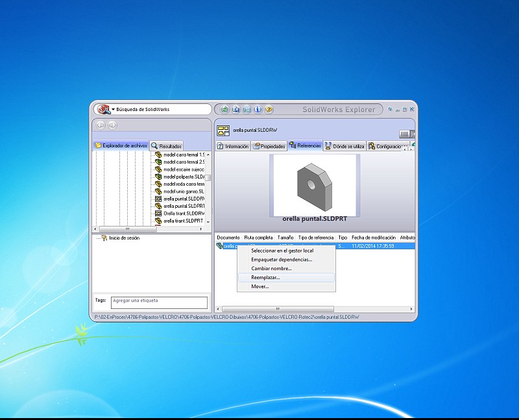Click drawing icon of Orella tirant.SLDDRW
This screenshot has width=519, height=420.
[x=158, y=214]
